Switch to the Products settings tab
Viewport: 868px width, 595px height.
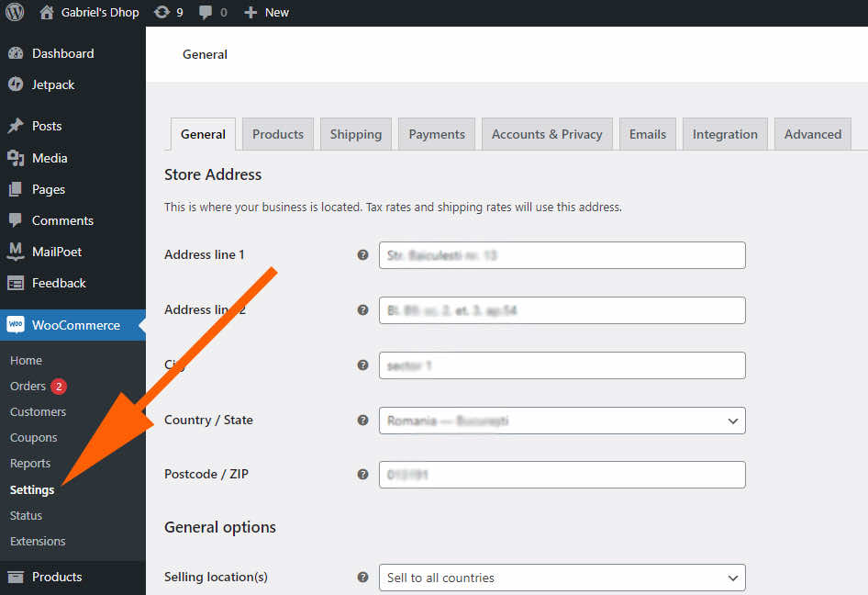click(278, 134)
